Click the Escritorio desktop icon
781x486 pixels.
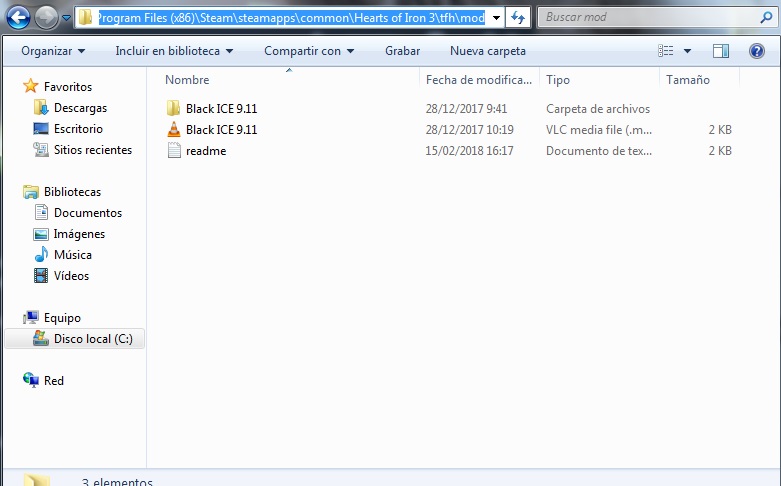pos(40,128)
